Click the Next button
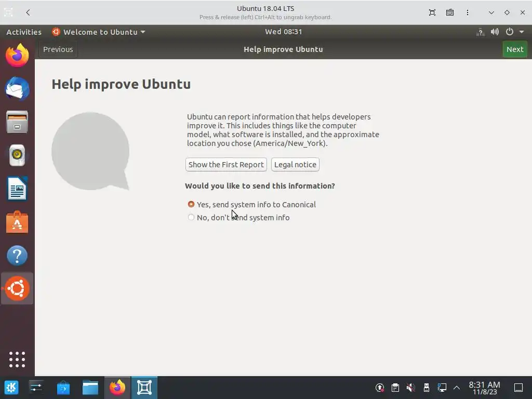532x399 pixels. tap(515, 49)
